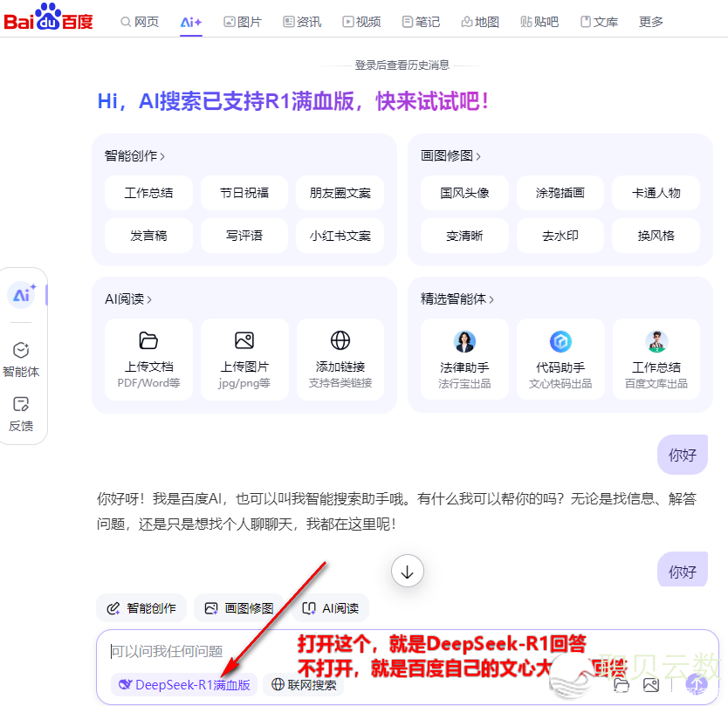Click the Baidu logo
The width and height of the screenshot is (728, 706).
(48, 17)
